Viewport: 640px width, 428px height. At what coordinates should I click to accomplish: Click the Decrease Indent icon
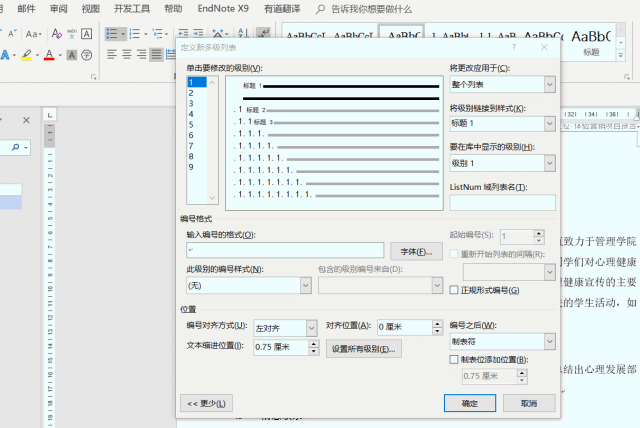[183, 33]
